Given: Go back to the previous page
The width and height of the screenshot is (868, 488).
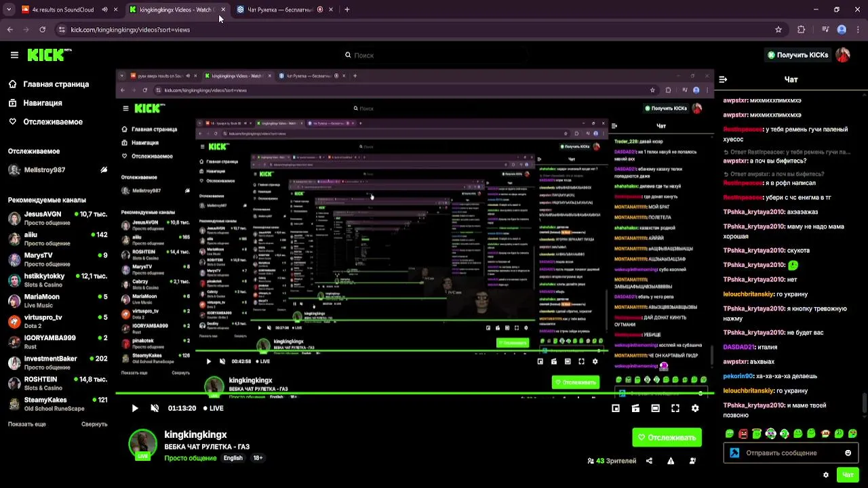Looking at the screenshot, I should coord(9,30).
